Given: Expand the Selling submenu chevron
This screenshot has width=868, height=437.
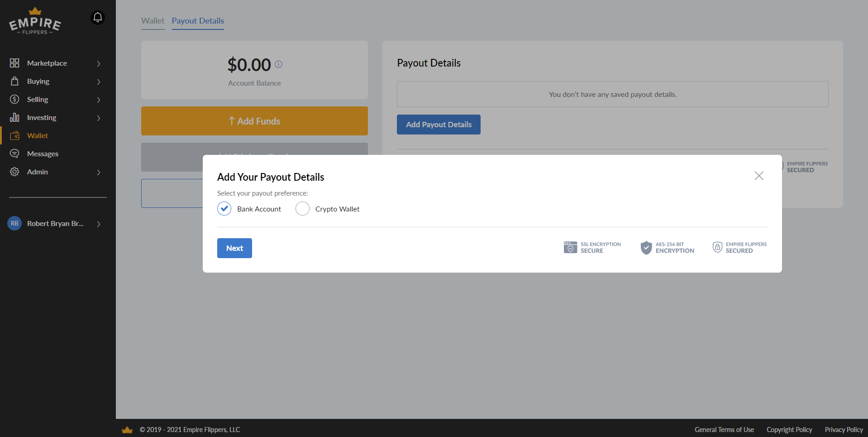Looking at the screenshot, I should coord(99,100).
